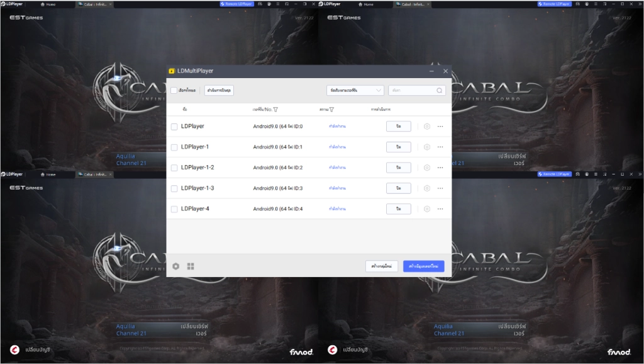This screenshot has width=644, height=364.
Task: Click filter funnel beside the No. column
Action: pos(275,110)
